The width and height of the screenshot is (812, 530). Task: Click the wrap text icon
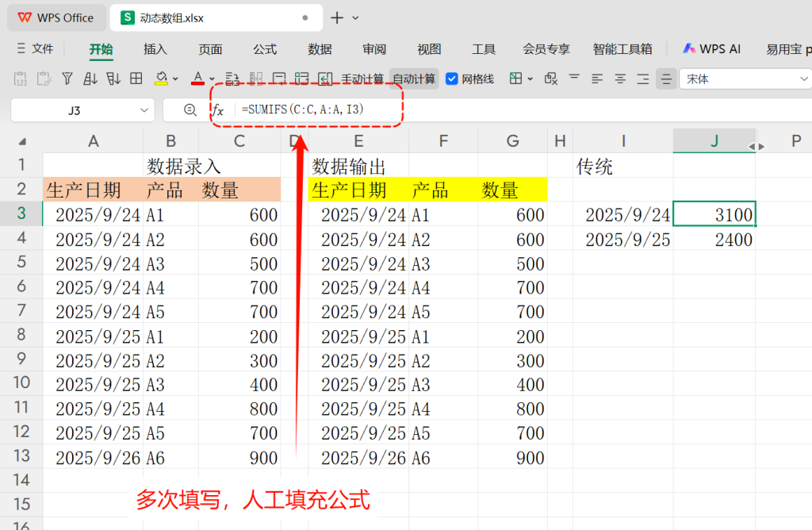pyautogui.click(x=232, y=79)
